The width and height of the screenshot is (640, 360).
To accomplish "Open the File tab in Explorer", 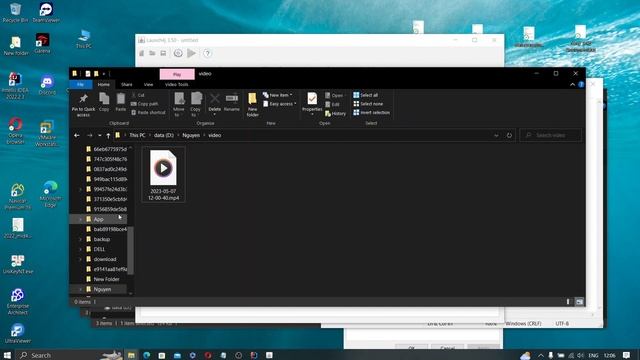I will point(80,84).
